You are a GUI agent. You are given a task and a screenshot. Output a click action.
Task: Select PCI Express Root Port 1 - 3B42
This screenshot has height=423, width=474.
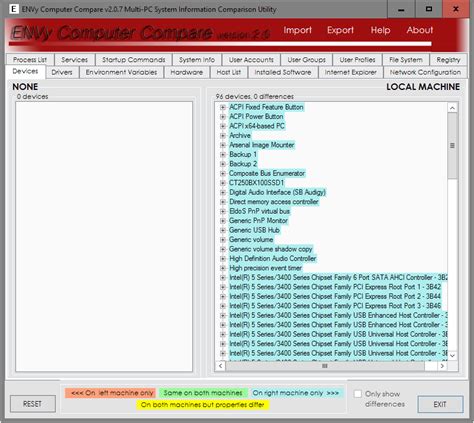coord(335,287)
